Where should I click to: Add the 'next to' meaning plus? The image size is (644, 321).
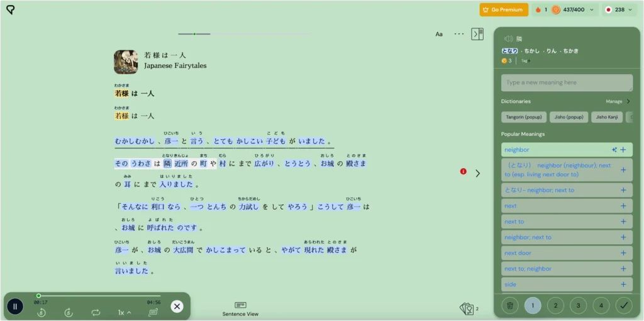click(x=623, y=221)
